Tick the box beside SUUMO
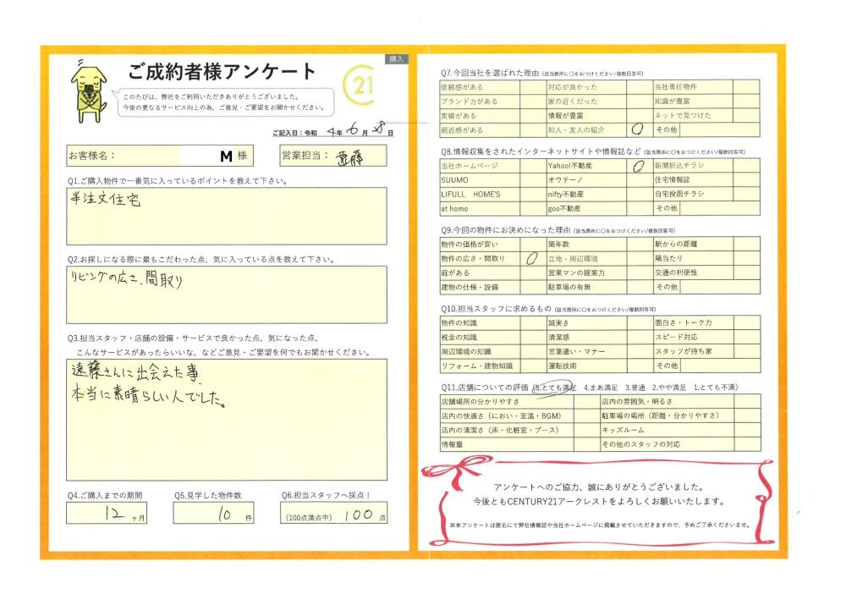Screen dimensions: 846x616 pos(533,180)
